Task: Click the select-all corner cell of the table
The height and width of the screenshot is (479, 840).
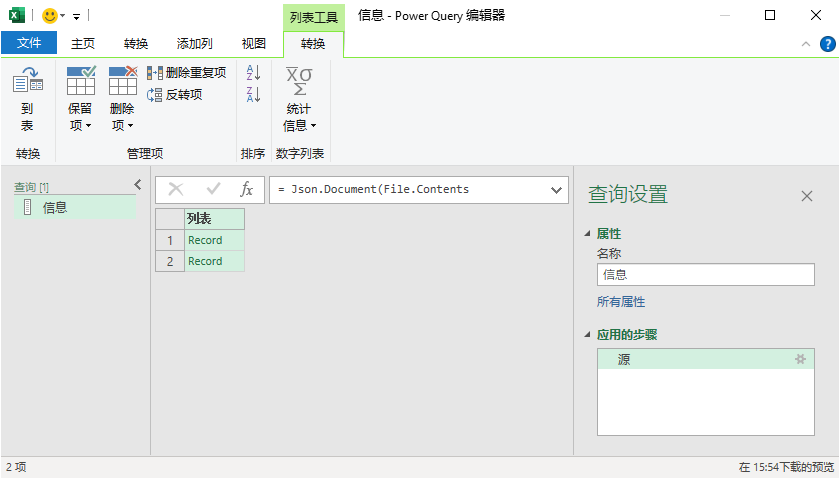Action: click(x=170, y=219)
